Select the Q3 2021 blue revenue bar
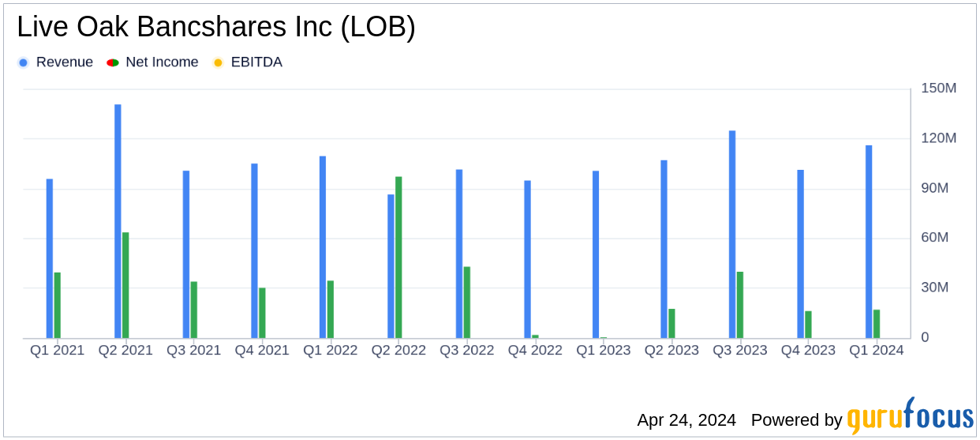Viewport: 980px width, 440px height. (x=186, y=254)
